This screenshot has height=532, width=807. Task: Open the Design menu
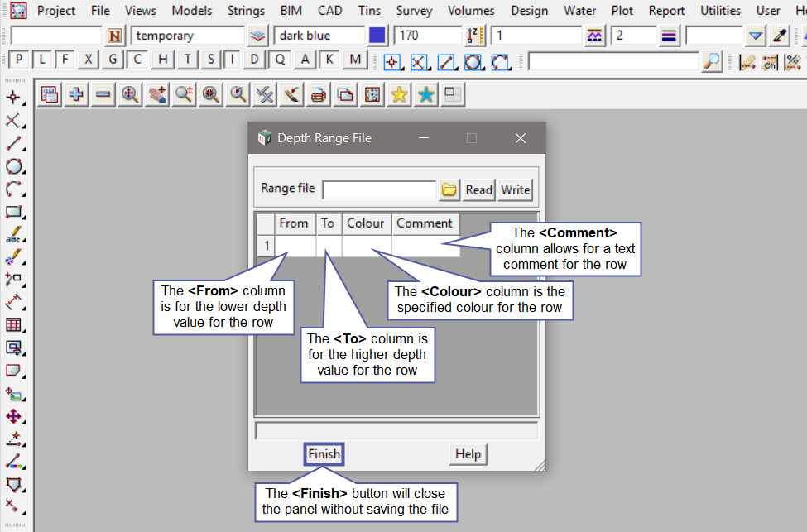pos(529,11)
